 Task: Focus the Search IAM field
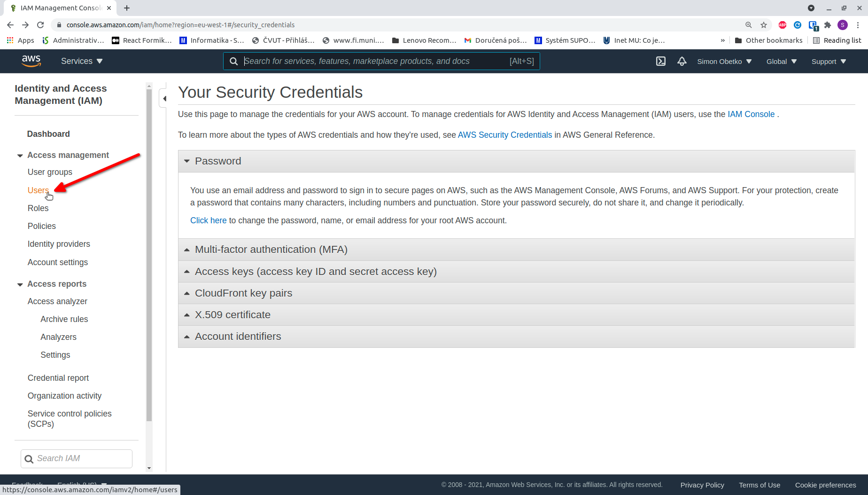77,458
